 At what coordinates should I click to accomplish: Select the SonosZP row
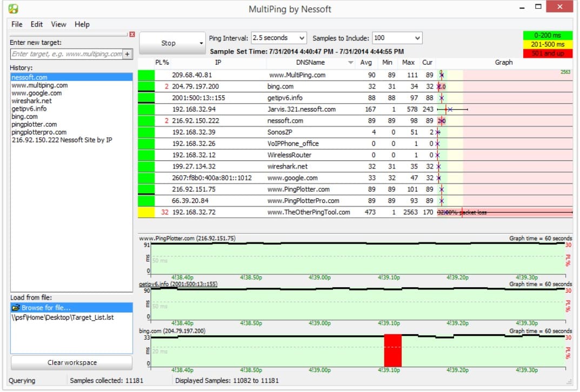pos(355,132)
